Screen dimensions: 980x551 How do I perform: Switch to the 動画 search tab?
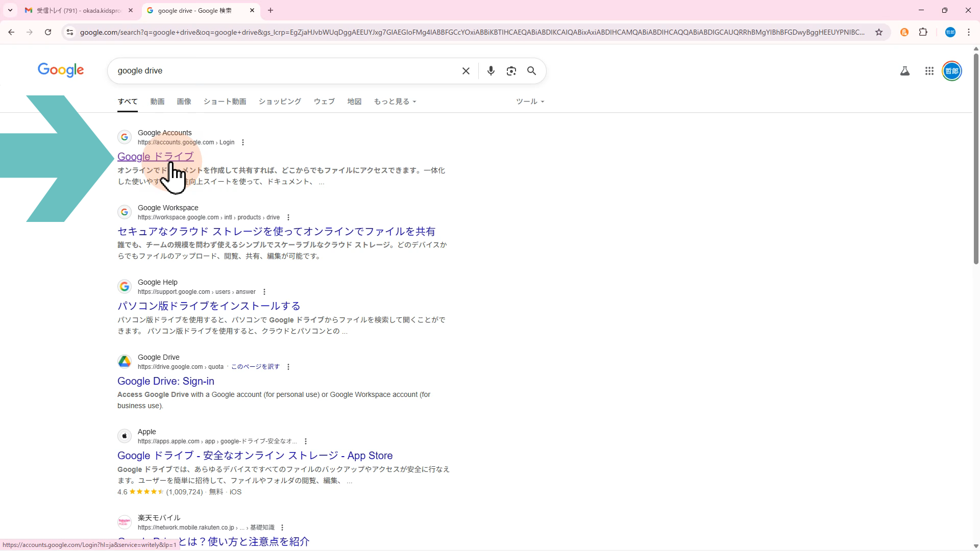pyautogui.click(x=157, y=102)
